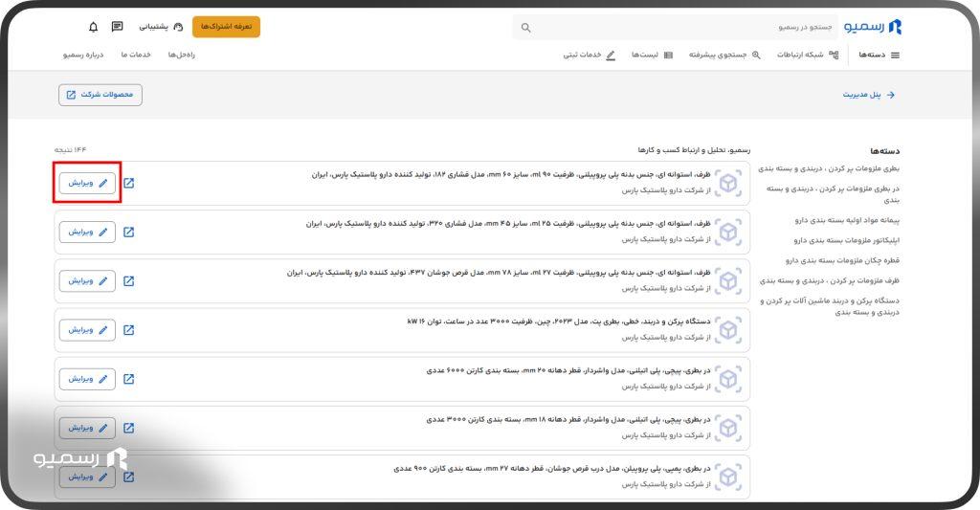This screenshot has height=510, width=980.
Task: Open external link icon for 20 mm cap row
Action: (x=129, y=379)
